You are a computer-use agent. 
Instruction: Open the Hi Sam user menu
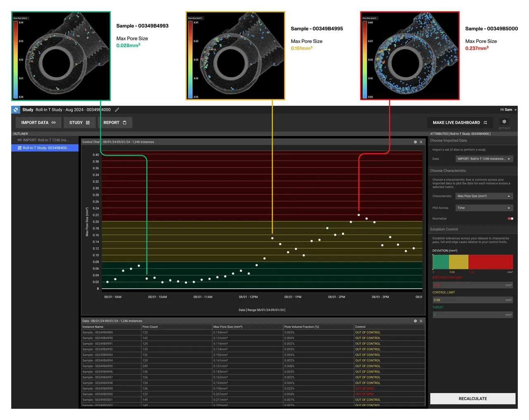coord(508,110)
